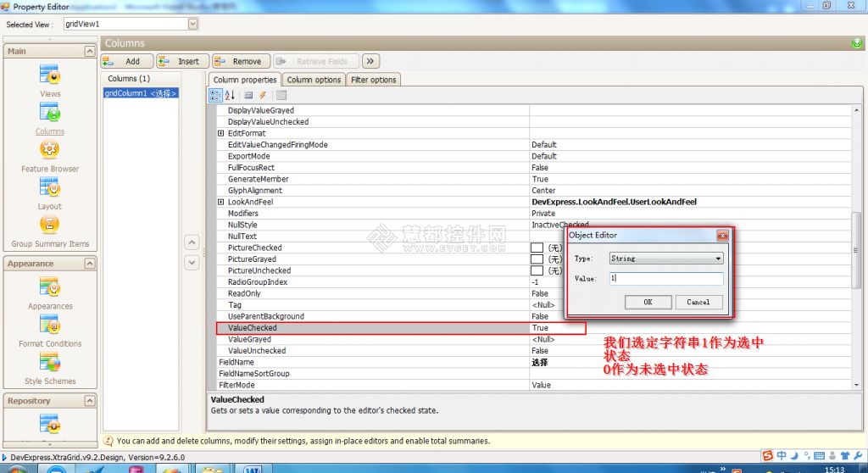The height and width of the screenshot is (473, 868).
Task: Click the property grid scroll-down arrow
Action: tap(856, 385)
